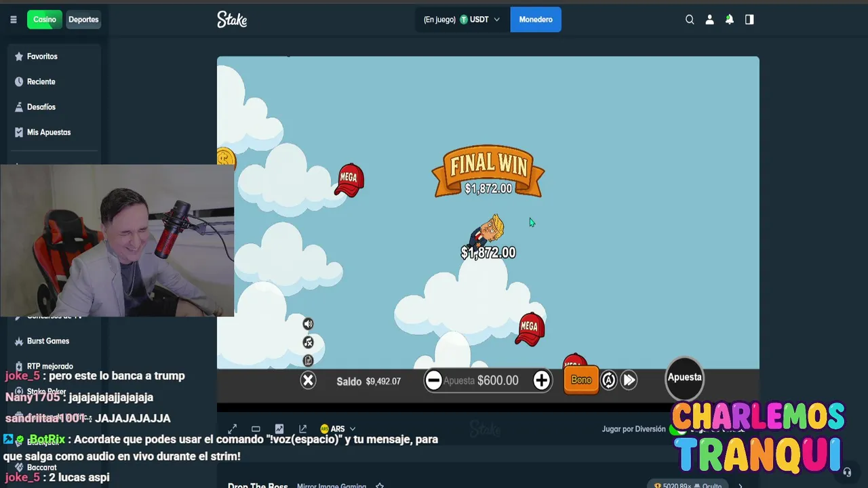The image size is (868, 488).
Task: Click the X button left of Saldo
Action: pyautogui.click(x=308, y=380)
